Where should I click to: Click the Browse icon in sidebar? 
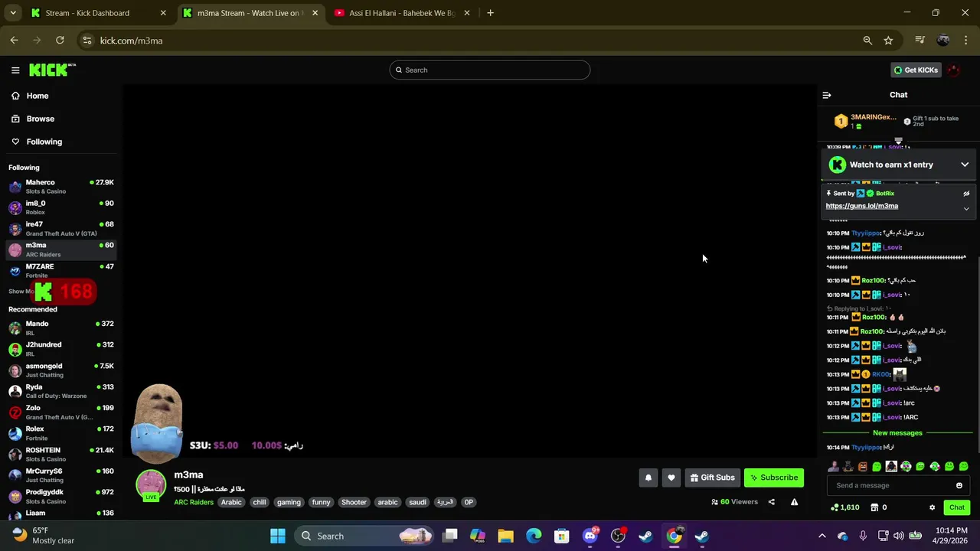(x=15, y=119)
